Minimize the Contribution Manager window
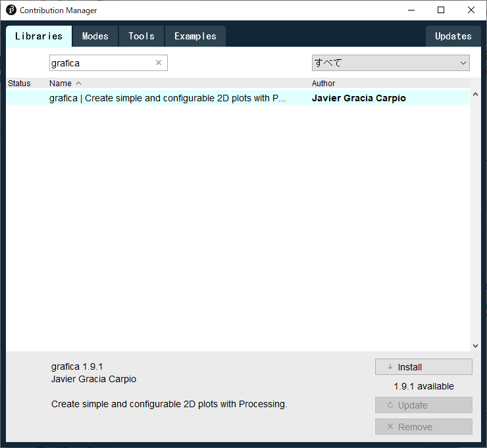Viewport: 487px width, 448px height. coord(411,11)
